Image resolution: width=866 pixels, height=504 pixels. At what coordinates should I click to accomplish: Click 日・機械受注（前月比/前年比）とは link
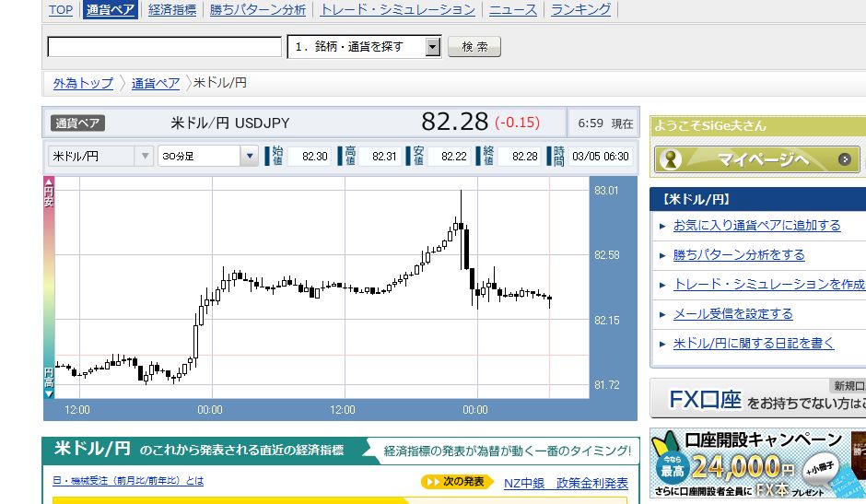click(x=128, y=481)
